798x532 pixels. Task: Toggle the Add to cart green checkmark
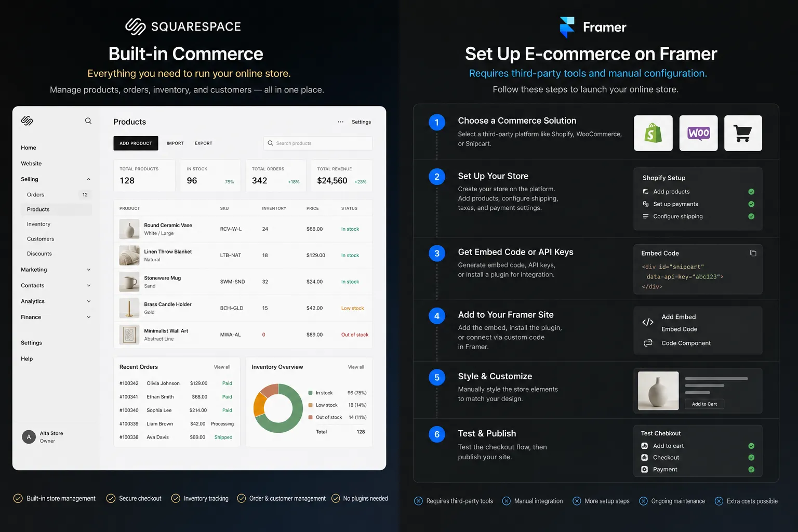click(751, 446)
